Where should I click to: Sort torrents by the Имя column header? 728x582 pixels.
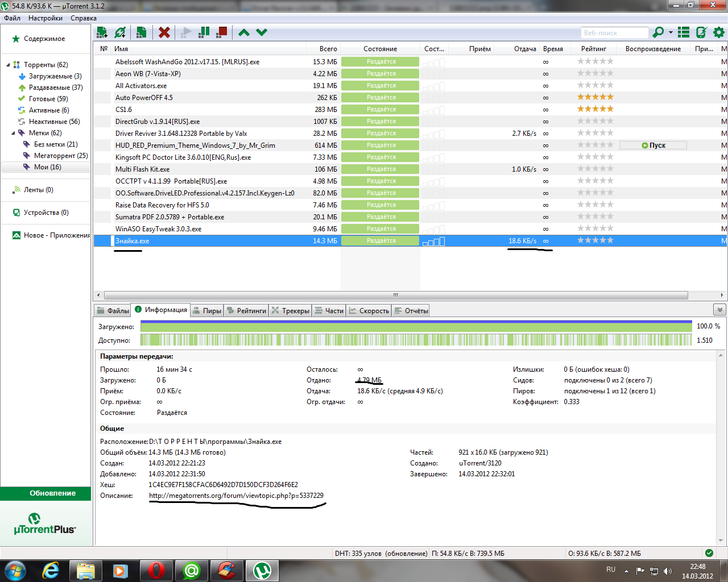[x=208, y=49]
